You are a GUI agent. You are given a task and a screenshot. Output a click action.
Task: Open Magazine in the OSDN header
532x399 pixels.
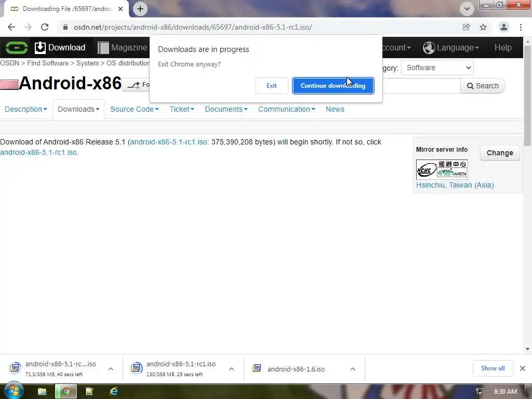[x=123, y=47]
